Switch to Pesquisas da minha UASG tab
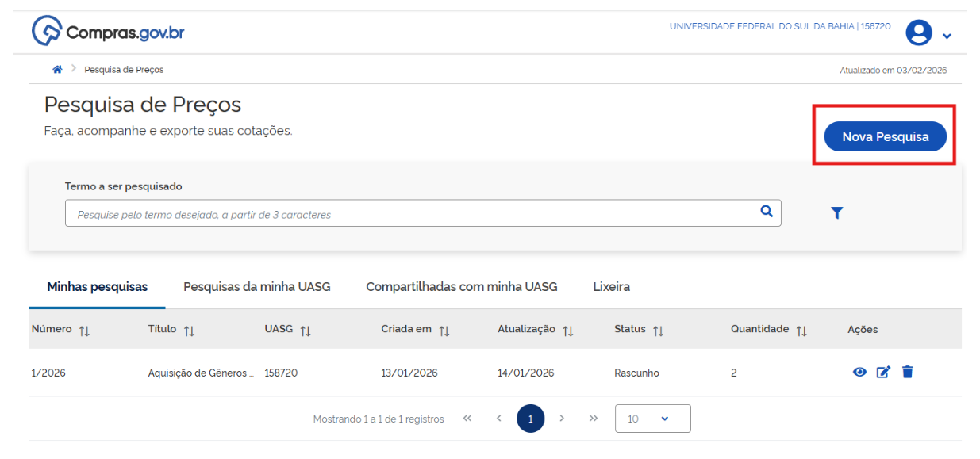The width and height of the screenshot is (980, 459). [x=256, y=287]
